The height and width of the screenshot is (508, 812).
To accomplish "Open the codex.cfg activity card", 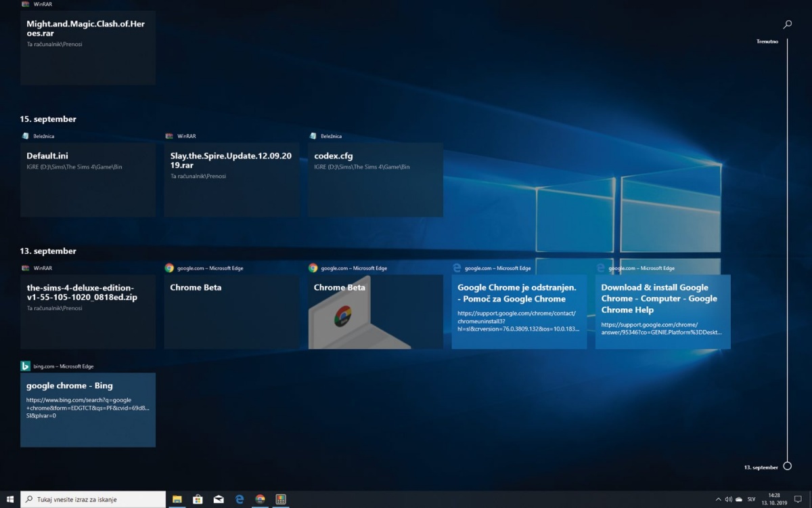I will [376, 179].
